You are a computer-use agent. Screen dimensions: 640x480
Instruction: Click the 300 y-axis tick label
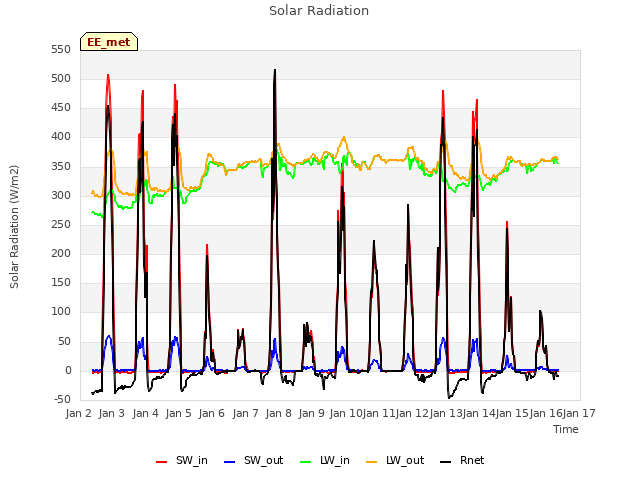pyautogui.click(x=61, y=196)
